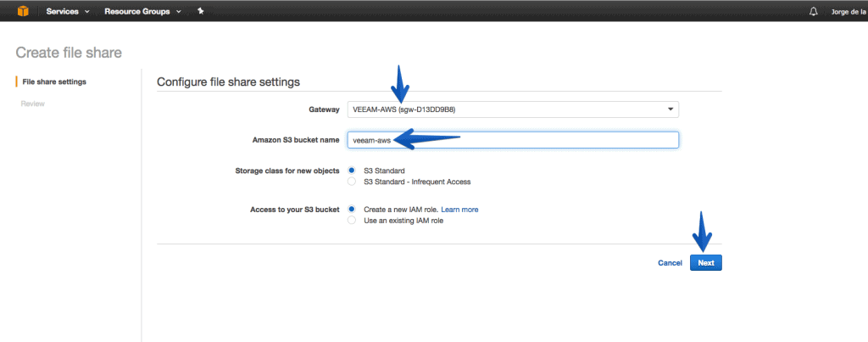Click the Amazon S3 bucket name field
868x342 pixels.
(x=513, y=140)
